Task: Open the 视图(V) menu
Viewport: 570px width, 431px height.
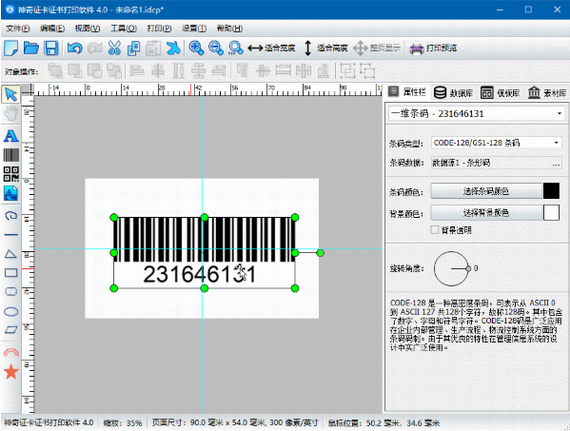Action: click(87, 28)
